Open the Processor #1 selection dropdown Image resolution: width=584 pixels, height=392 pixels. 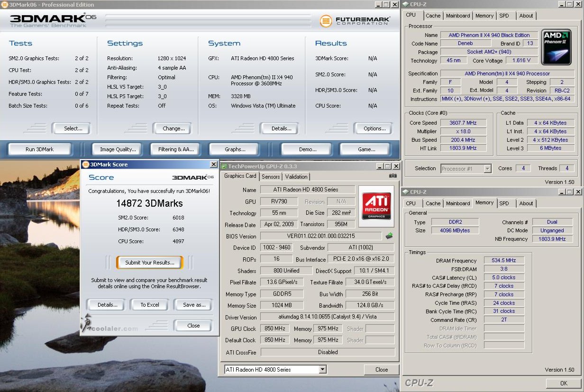pos(488,168)
